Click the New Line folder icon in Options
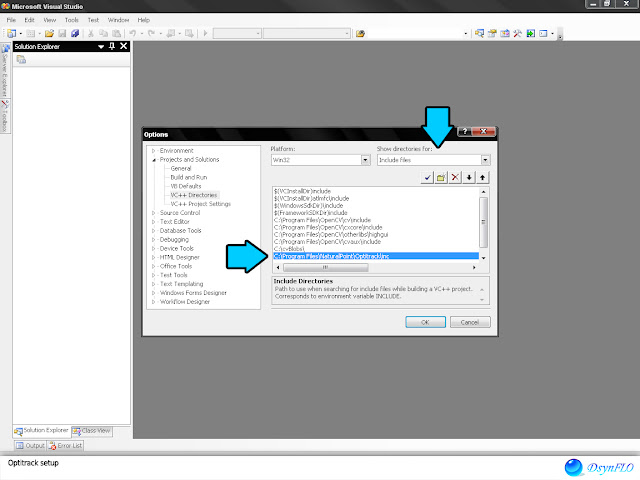Screen dimensions: 640x480 click(441, 178)
